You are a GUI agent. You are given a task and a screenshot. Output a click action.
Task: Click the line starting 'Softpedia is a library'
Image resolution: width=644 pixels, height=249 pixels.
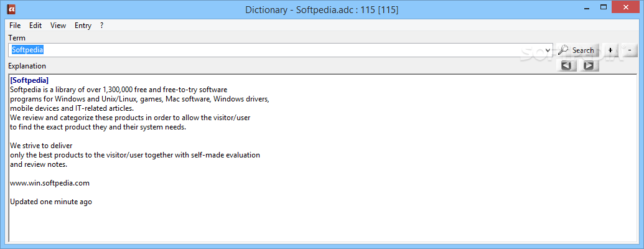[x=119, y=90]
